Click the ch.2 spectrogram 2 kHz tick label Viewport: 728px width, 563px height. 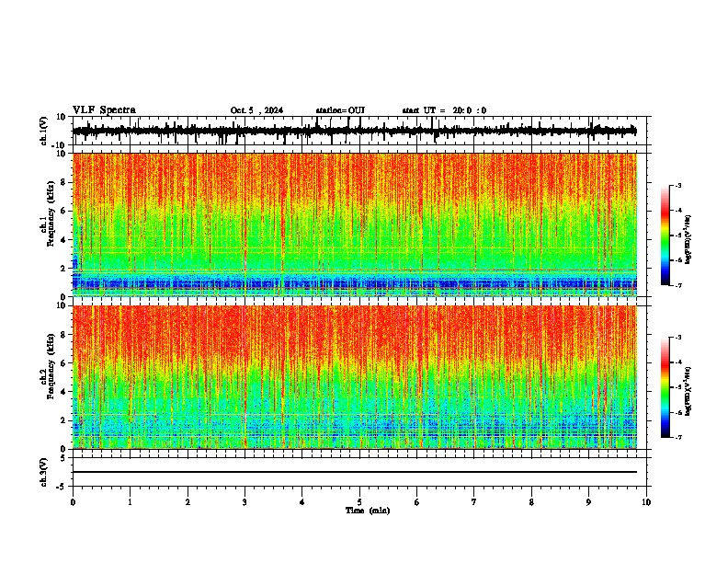pos(64,420)
